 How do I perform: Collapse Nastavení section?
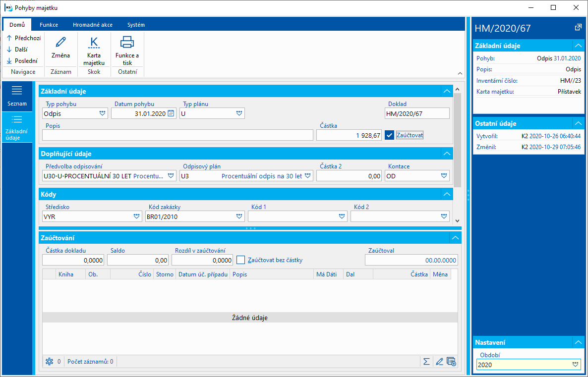click(x=578, y=342)
